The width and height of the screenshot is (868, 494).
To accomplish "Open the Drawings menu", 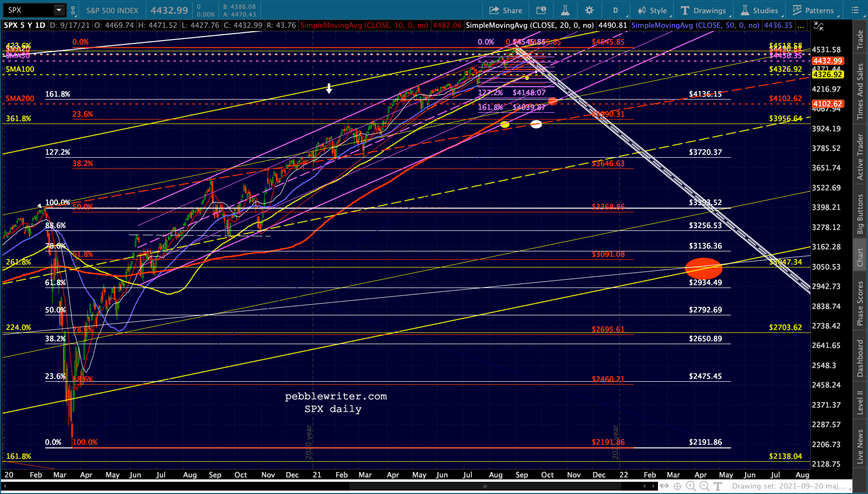I will click(703, 10).
